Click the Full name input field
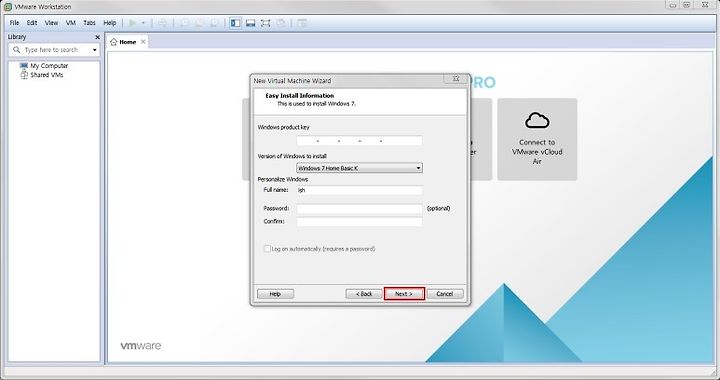The width and height of the screenshot is (720, 380). tap(359, 190)
